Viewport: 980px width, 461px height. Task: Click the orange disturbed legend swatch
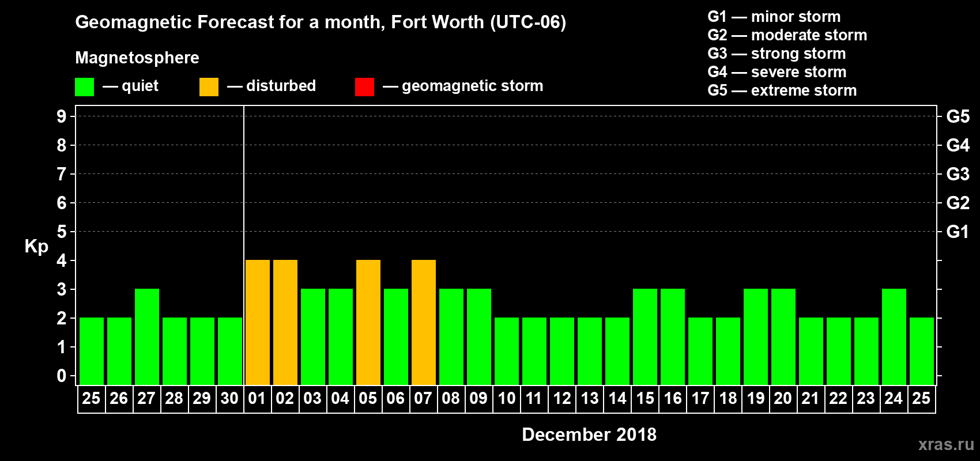[x=209, y=87]
